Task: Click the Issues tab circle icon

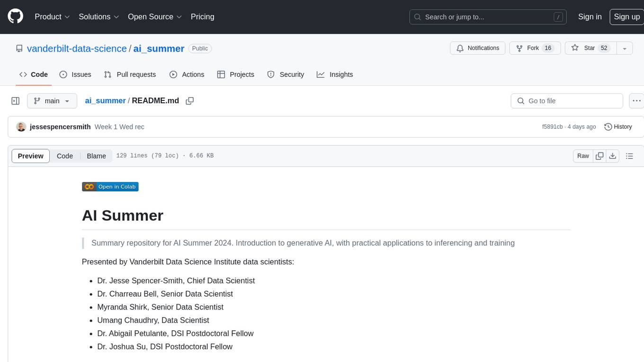Action: tap(63, 74)
